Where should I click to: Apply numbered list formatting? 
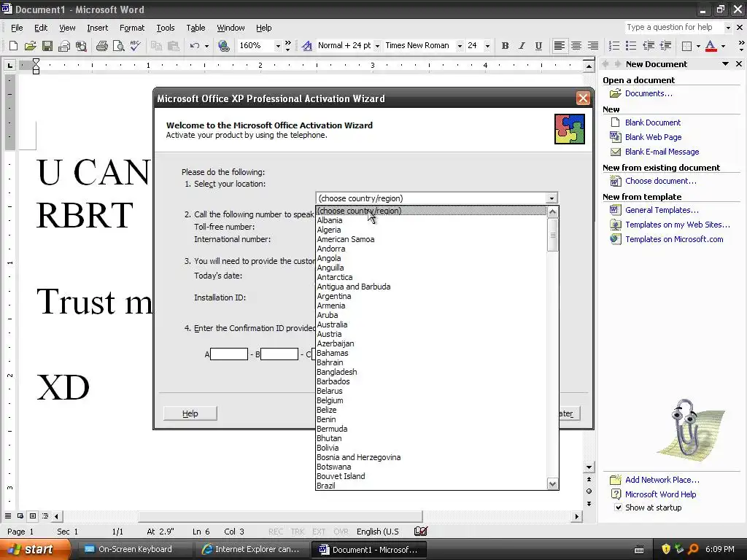[614, 46]
